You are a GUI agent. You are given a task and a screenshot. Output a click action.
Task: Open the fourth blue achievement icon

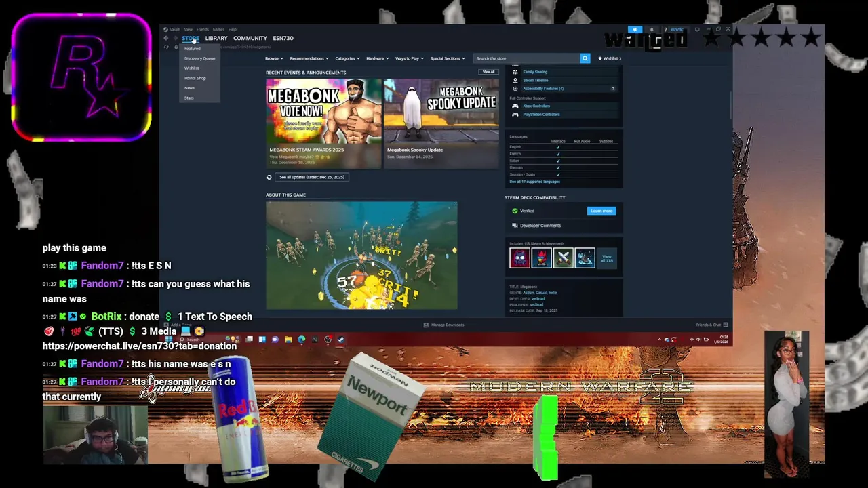(x=585, y=258)
